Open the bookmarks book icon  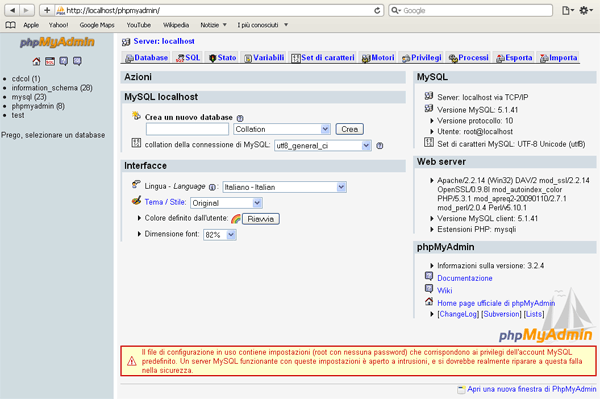click(x=11, y=25)
